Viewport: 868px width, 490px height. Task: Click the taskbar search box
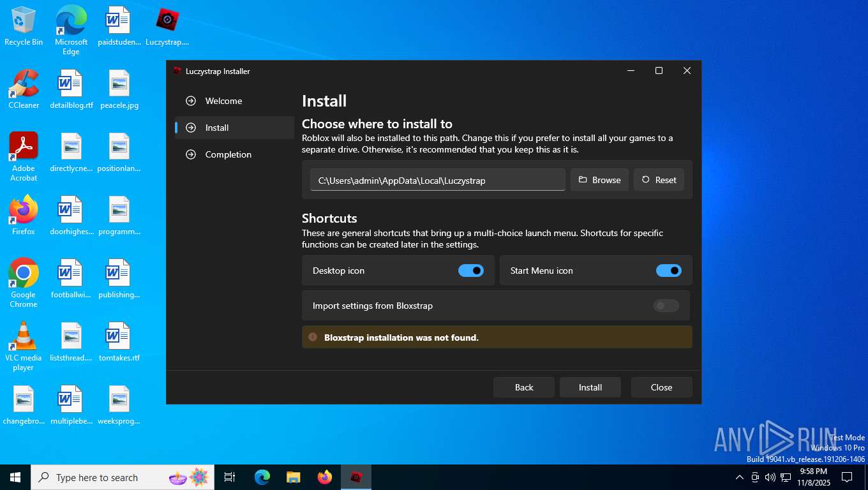click(x=123, y=477)
